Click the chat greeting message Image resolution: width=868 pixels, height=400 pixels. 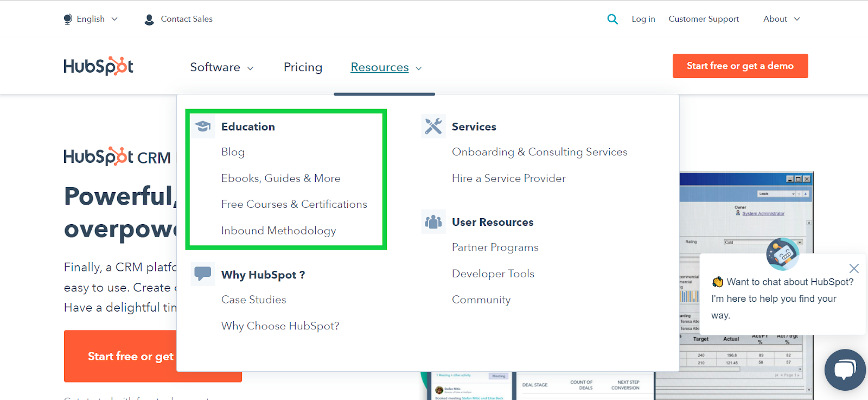pos(782,299)
